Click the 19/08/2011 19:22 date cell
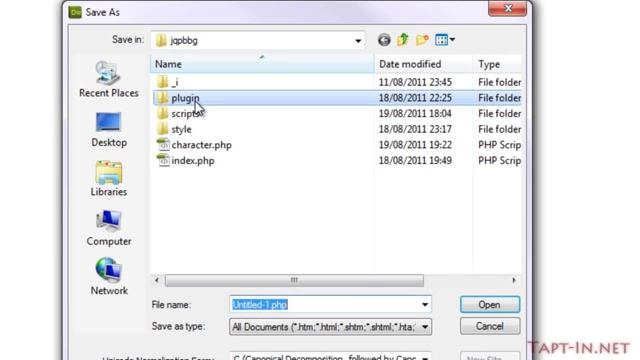The image size is (640, 360). pyautogui.click(x=415, y=145)
